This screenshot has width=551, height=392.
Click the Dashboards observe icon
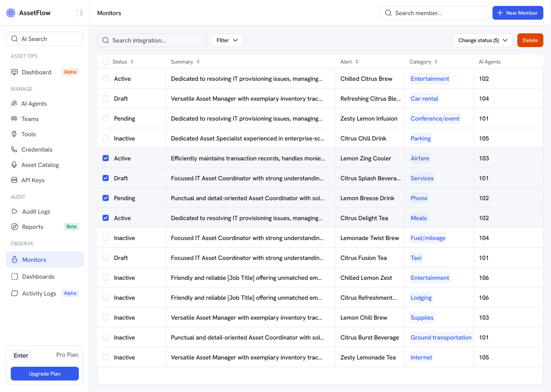click(15, 276)
